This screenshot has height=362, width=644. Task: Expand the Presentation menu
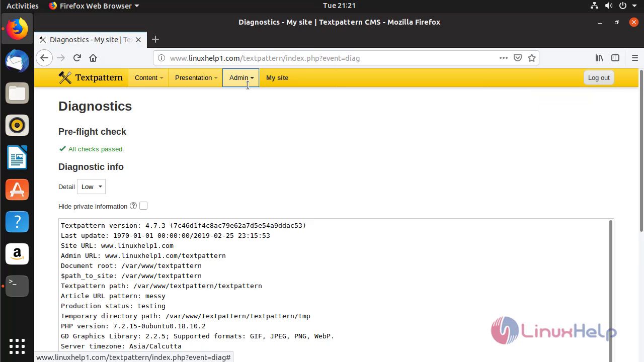[x=196, y=77]
